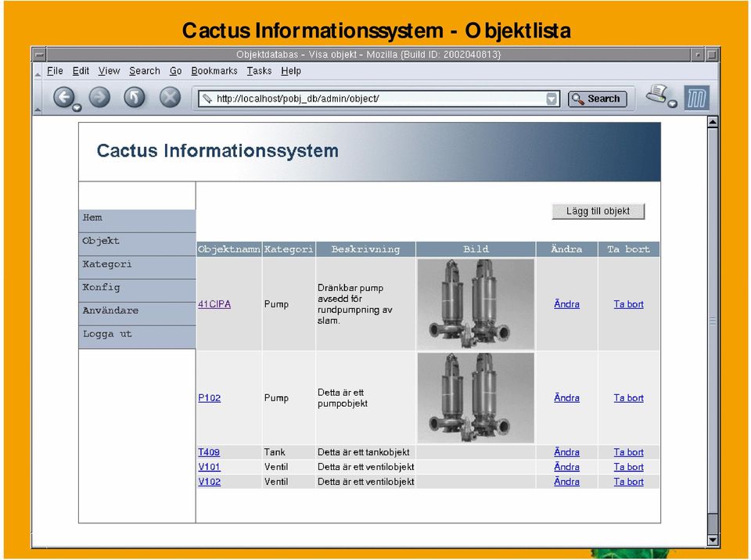Open Konfig in sidebar navigation

(x=137, y=290)
